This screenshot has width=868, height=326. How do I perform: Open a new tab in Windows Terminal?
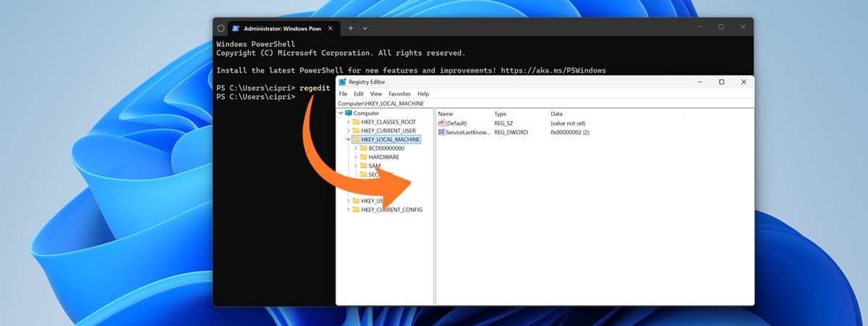(x=351, y=28)
